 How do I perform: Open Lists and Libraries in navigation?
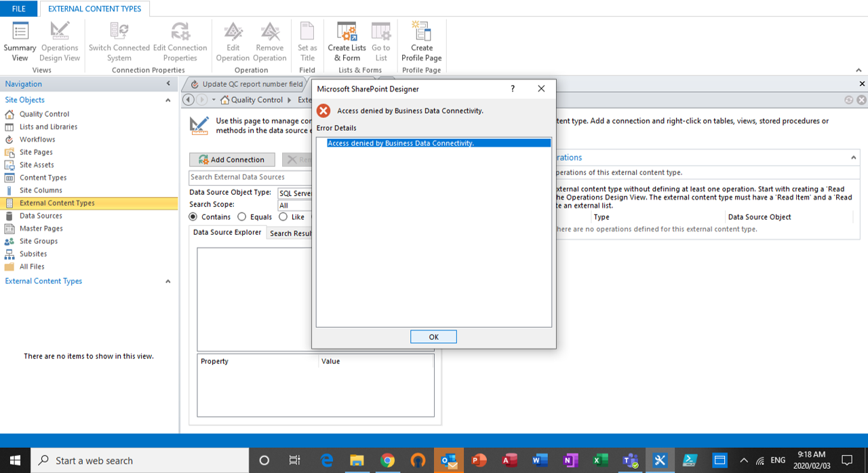[48, 127]
